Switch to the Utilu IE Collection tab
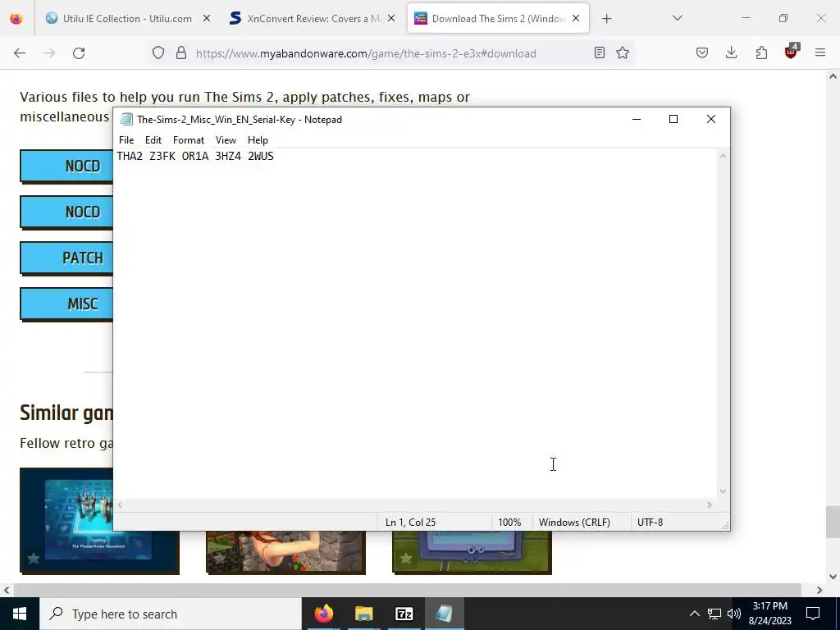The image size is (840, 630). [127, 18]
